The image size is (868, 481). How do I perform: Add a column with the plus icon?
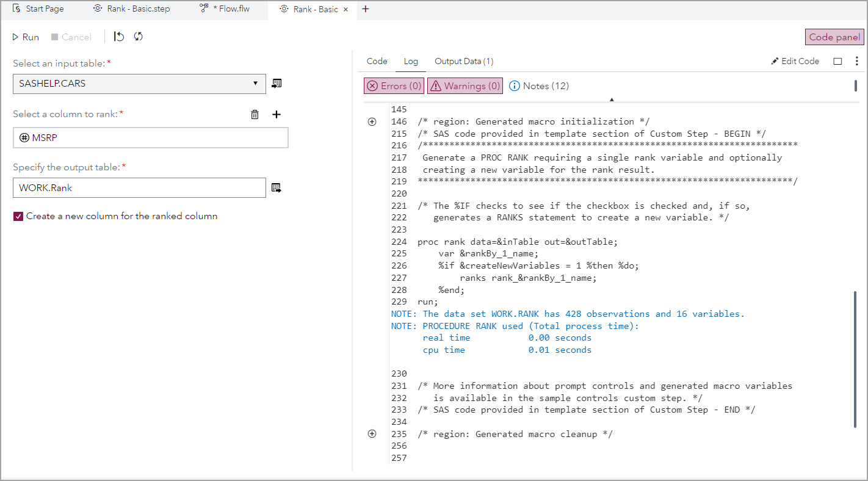click(x=276, y=114)
